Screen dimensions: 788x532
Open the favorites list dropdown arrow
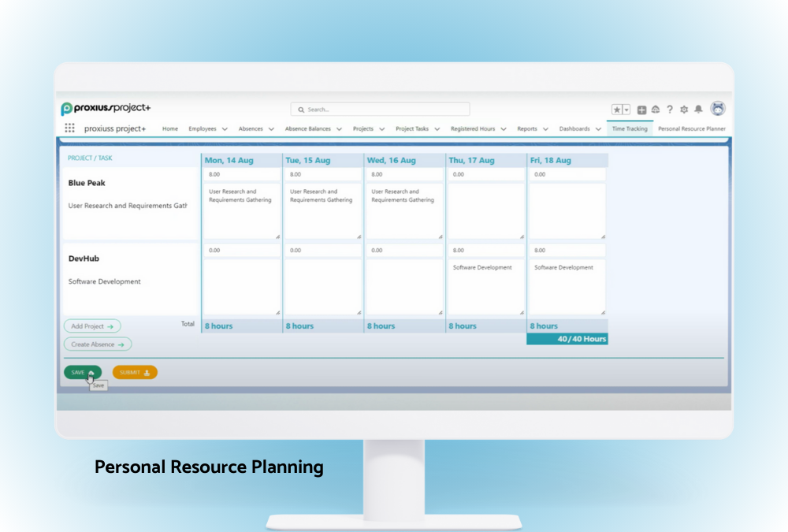pyautogui.click(x=626, y=110)
